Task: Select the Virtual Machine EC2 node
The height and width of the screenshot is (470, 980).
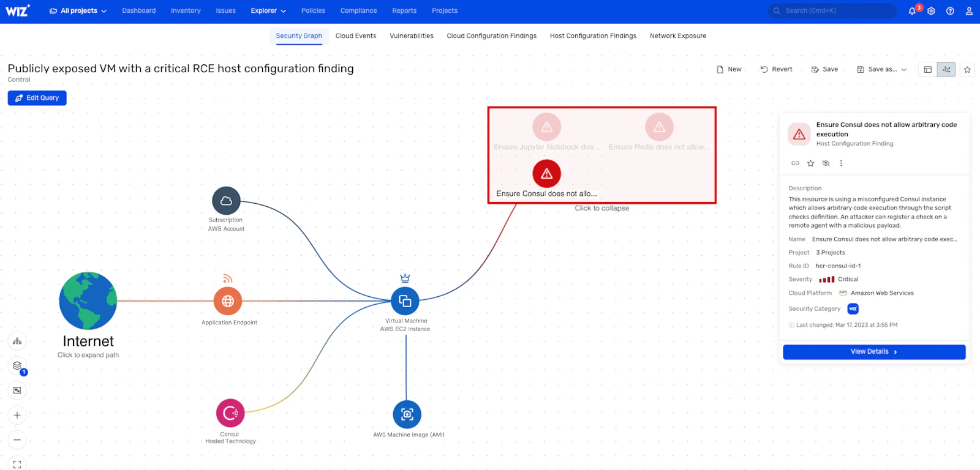Action: 405,300
